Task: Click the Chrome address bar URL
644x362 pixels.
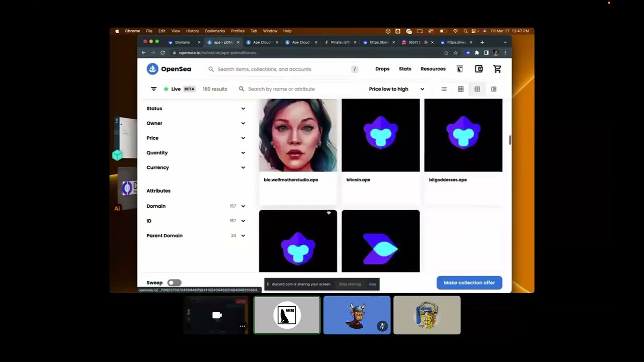Action: [x=217, y=53]
